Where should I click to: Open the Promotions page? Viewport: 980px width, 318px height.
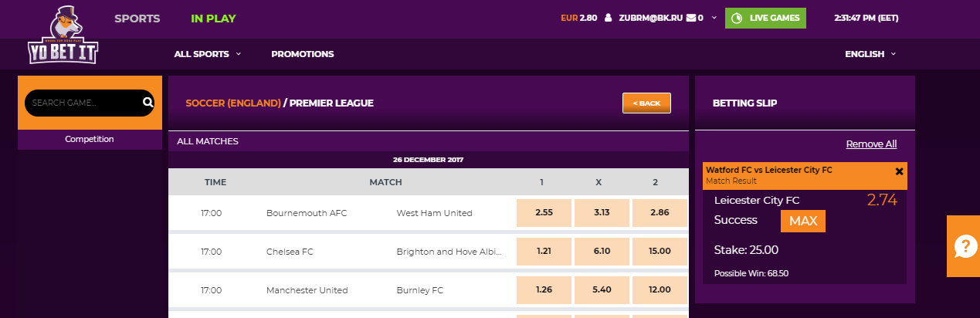[303, 54]
